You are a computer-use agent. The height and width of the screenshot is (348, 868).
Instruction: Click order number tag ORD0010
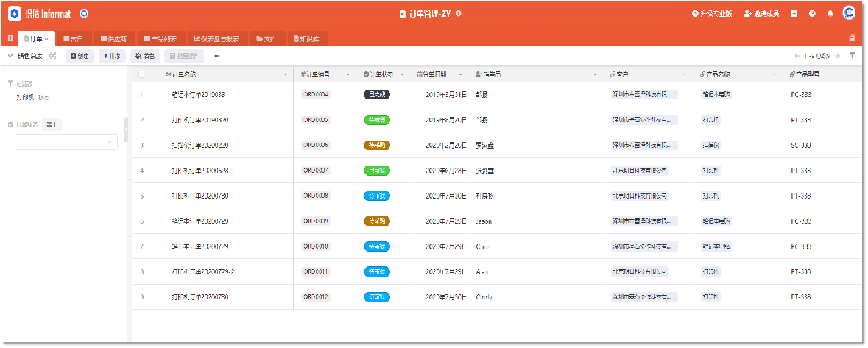point(316,246)
